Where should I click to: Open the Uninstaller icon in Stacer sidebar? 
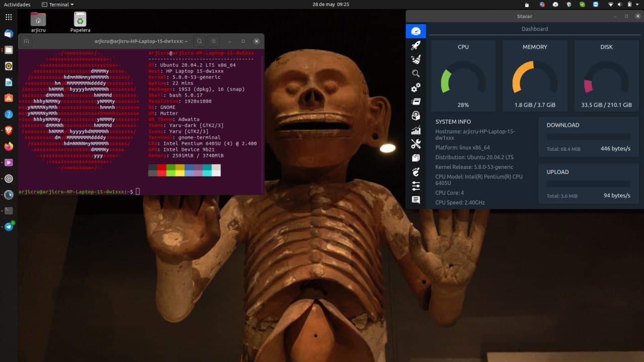[416, 102]
